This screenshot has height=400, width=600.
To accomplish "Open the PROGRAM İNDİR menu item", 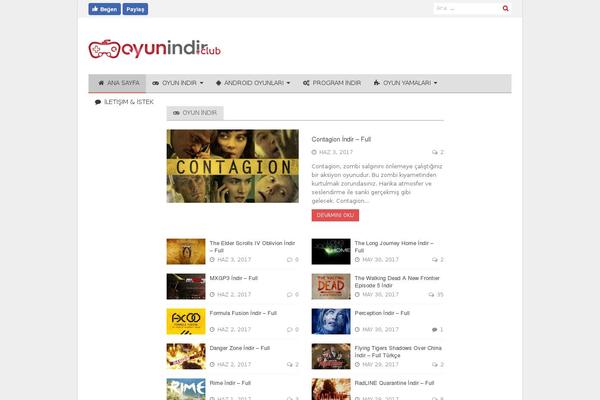I will click(x=332, y=83).
